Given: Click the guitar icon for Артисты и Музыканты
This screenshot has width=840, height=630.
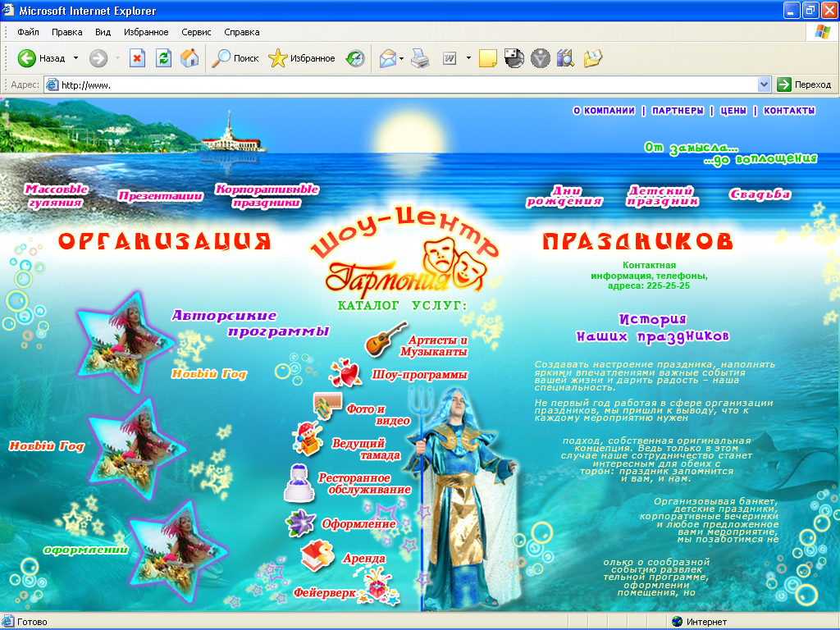Looking at the screenshot, I should 386,339.
